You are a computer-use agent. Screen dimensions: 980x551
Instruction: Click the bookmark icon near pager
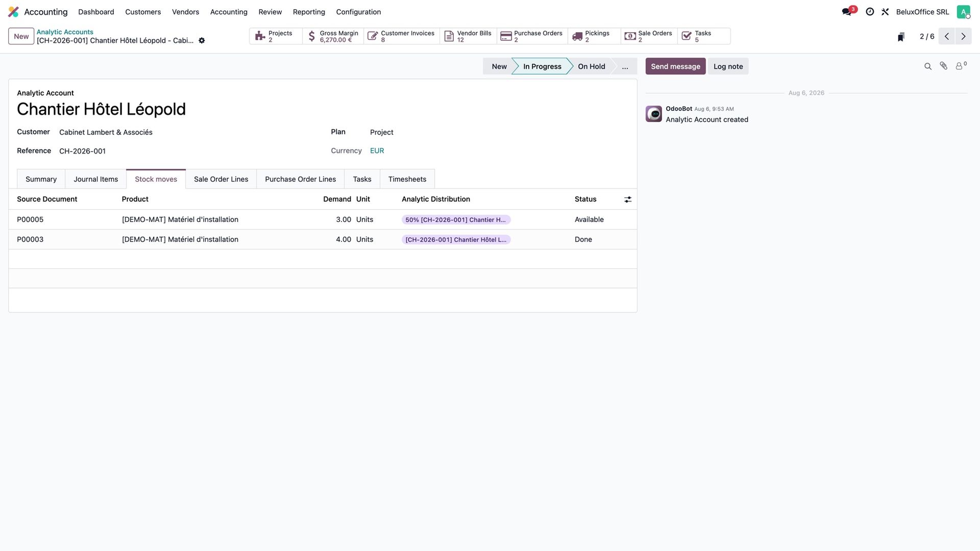(x=901, y=37)
